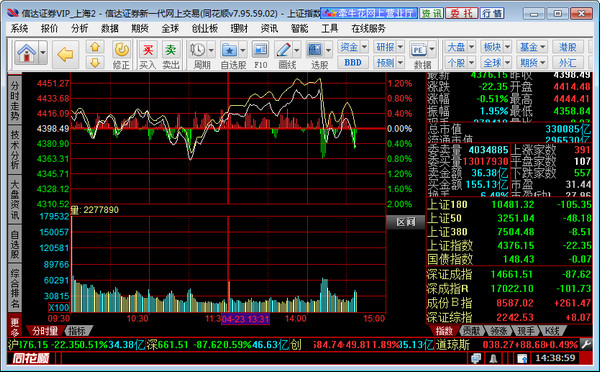Switch to the K线 tab
Screen dimensions: 600x372
552,331
